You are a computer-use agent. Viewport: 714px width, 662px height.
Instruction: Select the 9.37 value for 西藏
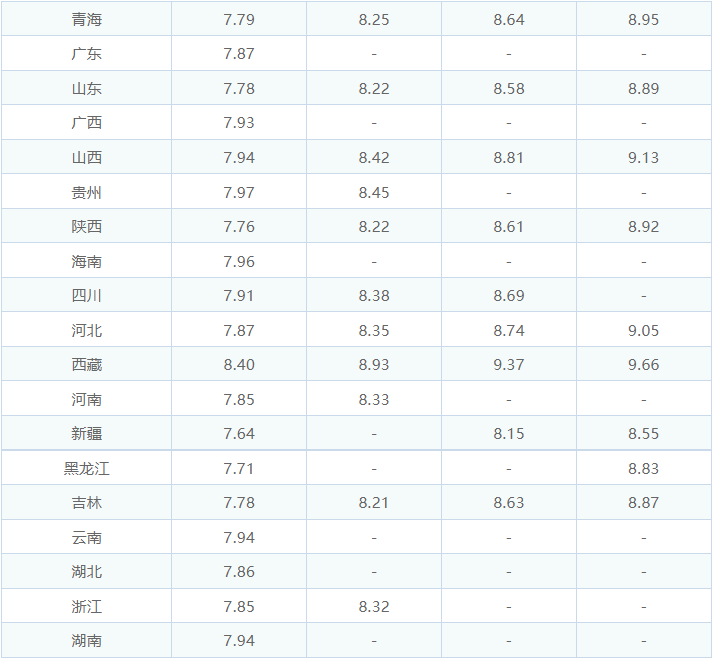tap(509, 365)
